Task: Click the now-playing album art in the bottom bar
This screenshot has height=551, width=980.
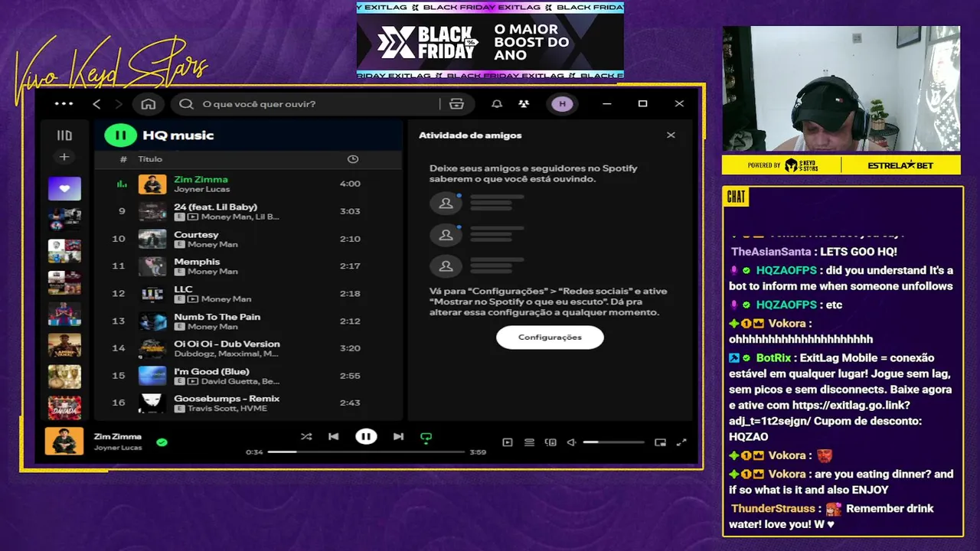Action: click(64, 442)
